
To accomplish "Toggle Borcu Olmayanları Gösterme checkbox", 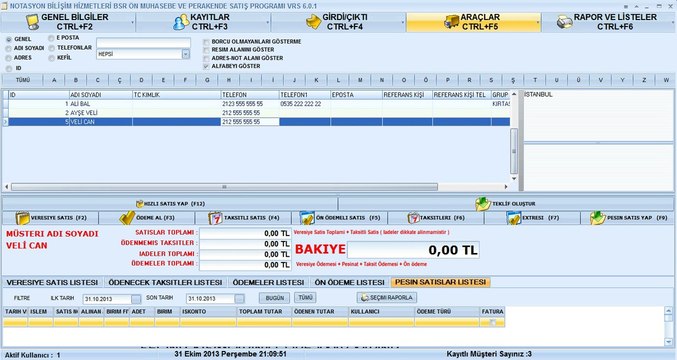I will coord(206,42).
